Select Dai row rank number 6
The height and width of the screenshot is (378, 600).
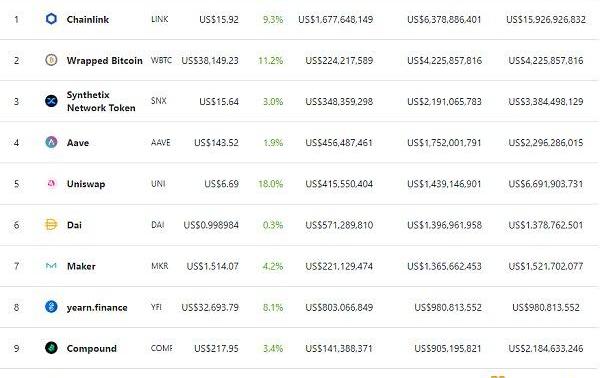(x=16, y=225)
